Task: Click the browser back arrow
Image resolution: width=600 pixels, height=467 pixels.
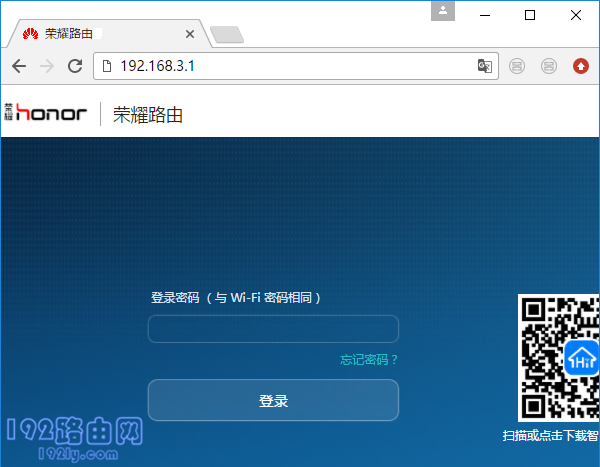Action: [x=19, y=66]
